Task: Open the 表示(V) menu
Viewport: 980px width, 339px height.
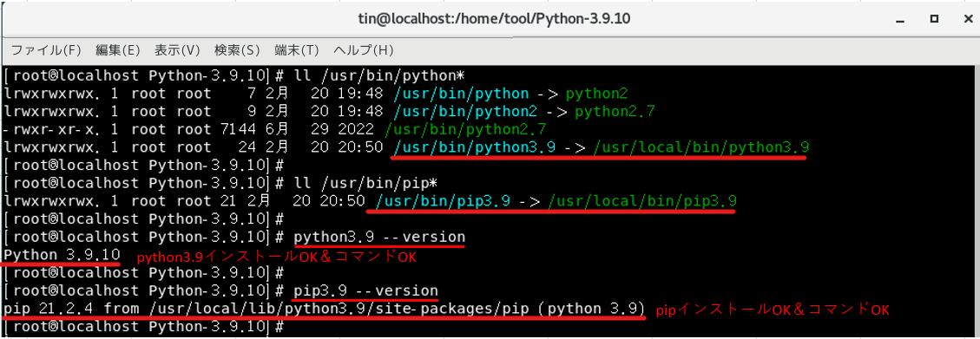Action: 176,50
